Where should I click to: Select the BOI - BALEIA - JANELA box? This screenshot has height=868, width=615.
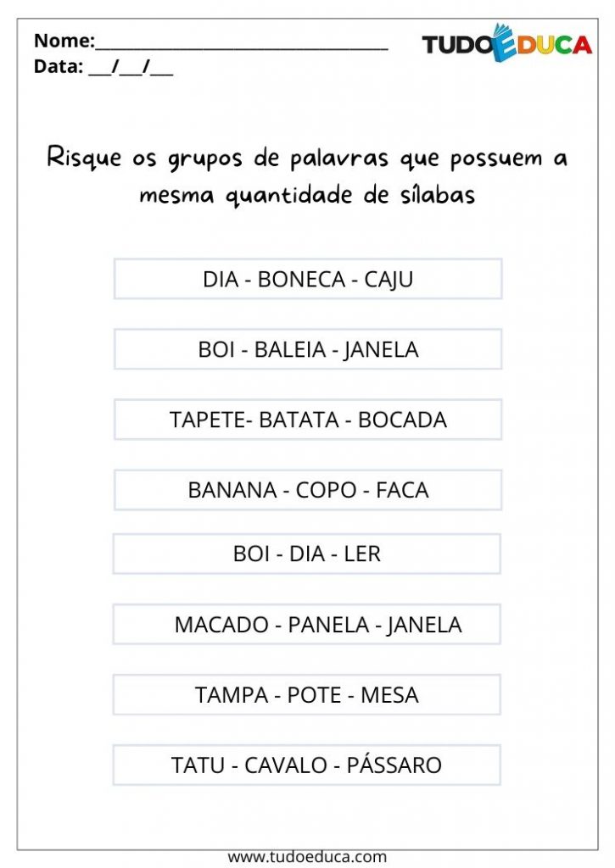pos(308,349)
